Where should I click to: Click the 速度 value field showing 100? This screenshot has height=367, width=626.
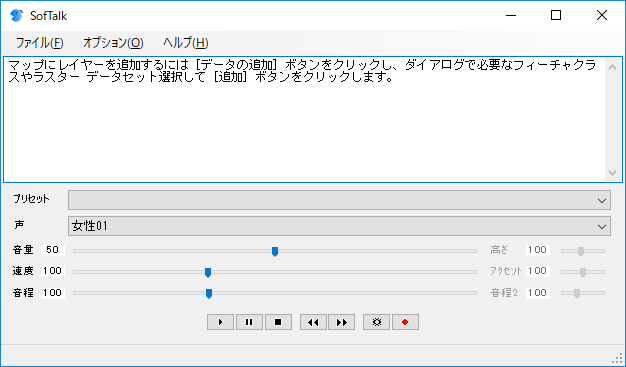[53, 271]
